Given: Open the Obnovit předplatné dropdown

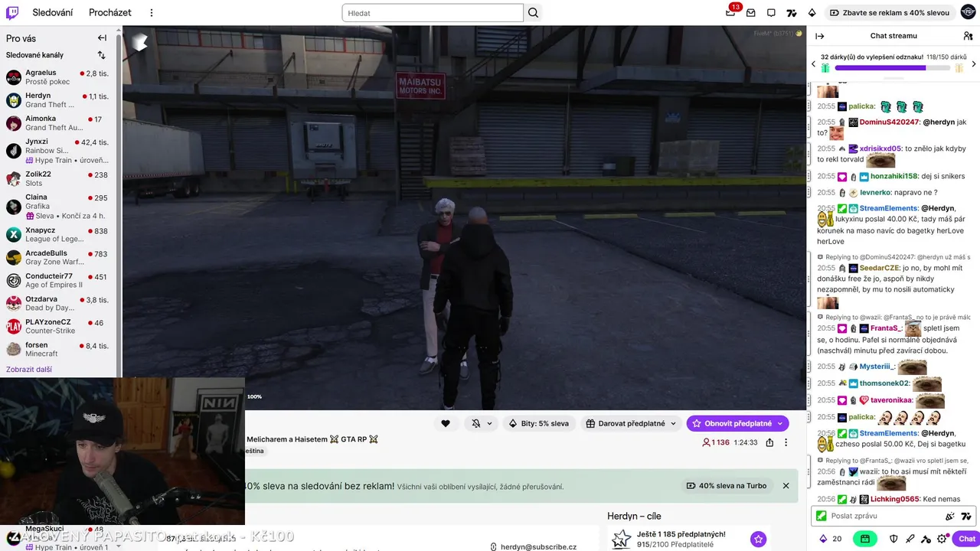Looking at the screenshot, I should [x=737, y=423].
